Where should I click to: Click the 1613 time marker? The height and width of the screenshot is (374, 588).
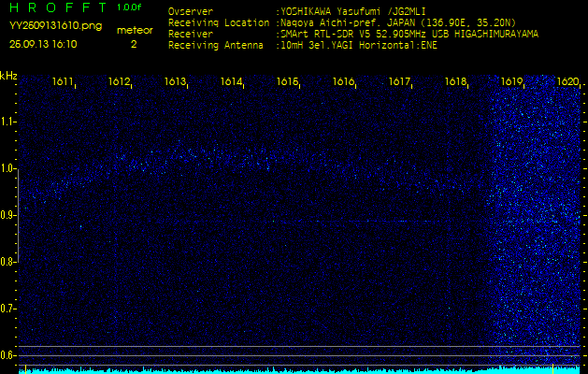pos(175,82)
